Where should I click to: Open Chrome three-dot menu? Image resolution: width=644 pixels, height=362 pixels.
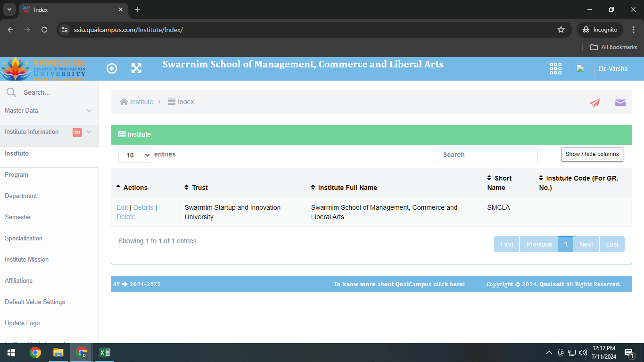[x=634, y=30]
